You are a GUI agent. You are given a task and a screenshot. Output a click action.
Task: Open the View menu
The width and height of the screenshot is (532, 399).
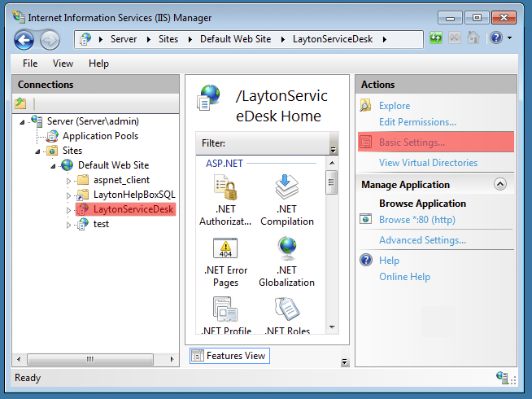pos(63,64)
